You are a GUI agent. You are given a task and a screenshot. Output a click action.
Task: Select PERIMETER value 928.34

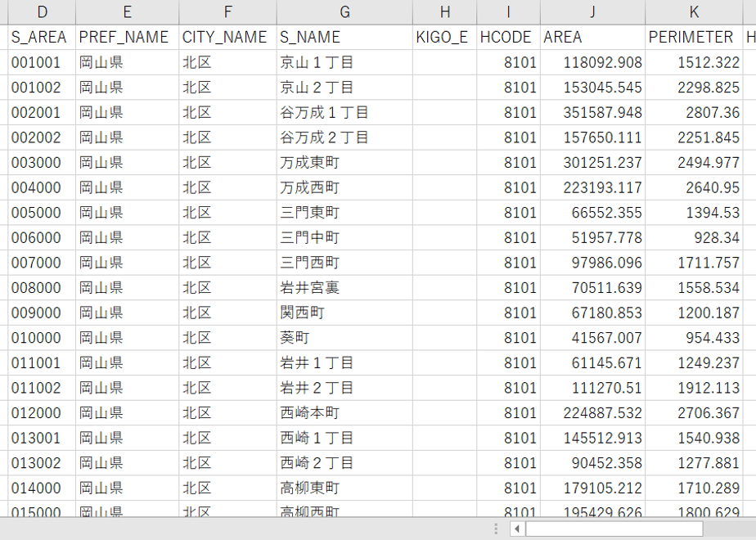[x=694, y=238]
